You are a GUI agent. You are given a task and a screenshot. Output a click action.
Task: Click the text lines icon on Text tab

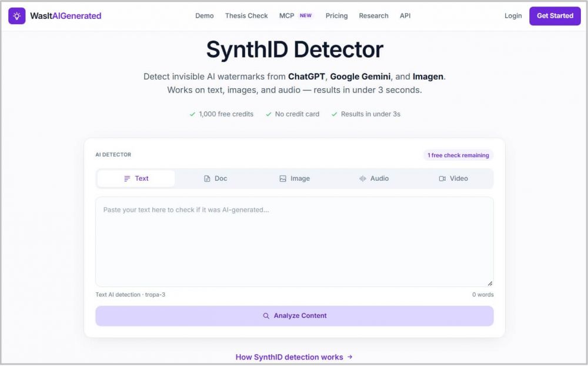[127, 179]
